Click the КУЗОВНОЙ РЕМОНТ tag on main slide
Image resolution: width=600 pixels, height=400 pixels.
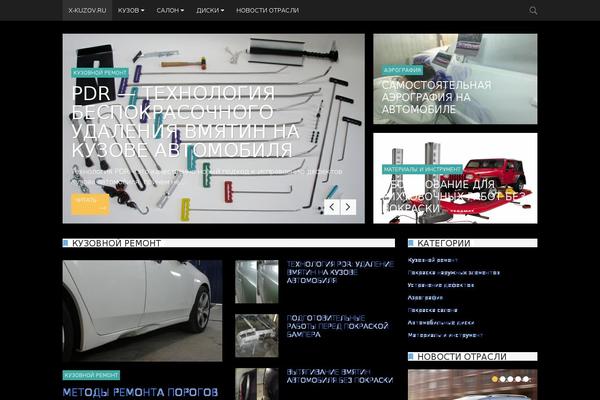point(100,73)
